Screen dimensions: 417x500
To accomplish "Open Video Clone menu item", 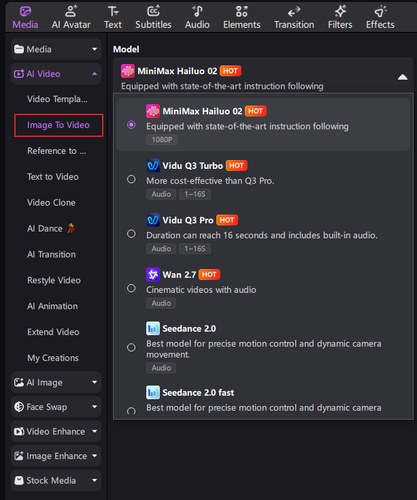I will click(51, 202).
